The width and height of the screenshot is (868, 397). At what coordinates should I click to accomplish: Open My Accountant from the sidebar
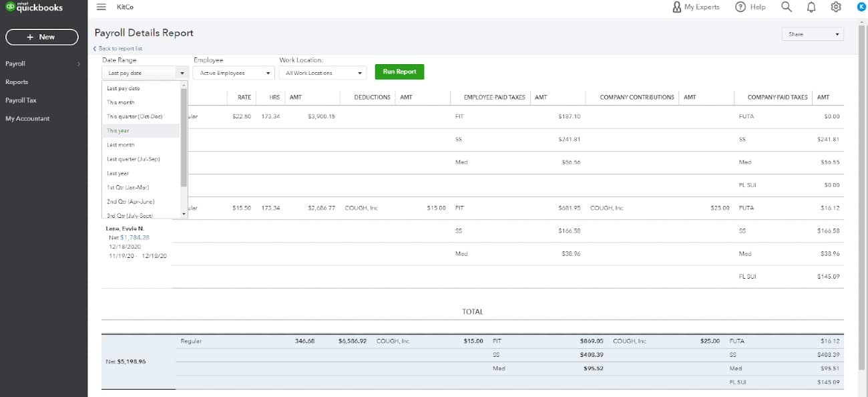tap(29, 118)
